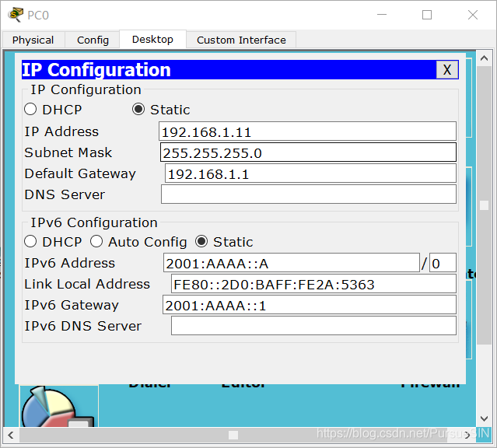Close the PC0 window

(x=473, y=15)
